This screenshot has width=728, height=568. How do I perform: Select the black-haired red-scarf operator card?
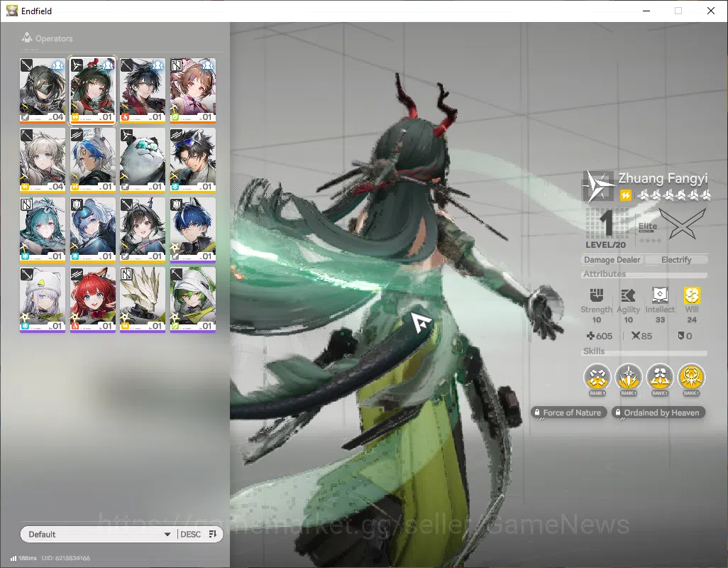coord(143,90)
